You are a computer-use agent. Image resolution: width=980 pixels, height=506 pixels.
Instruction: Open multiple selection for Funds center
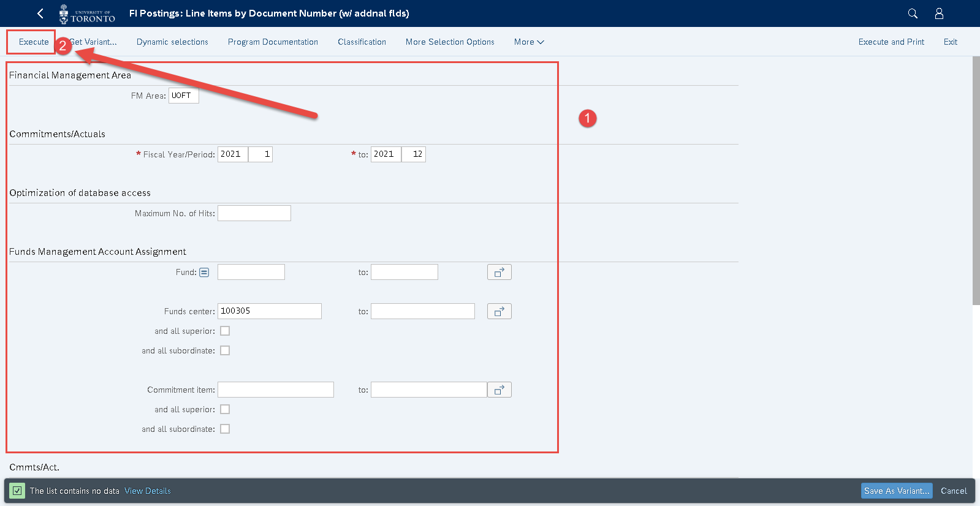pos(499,311)
